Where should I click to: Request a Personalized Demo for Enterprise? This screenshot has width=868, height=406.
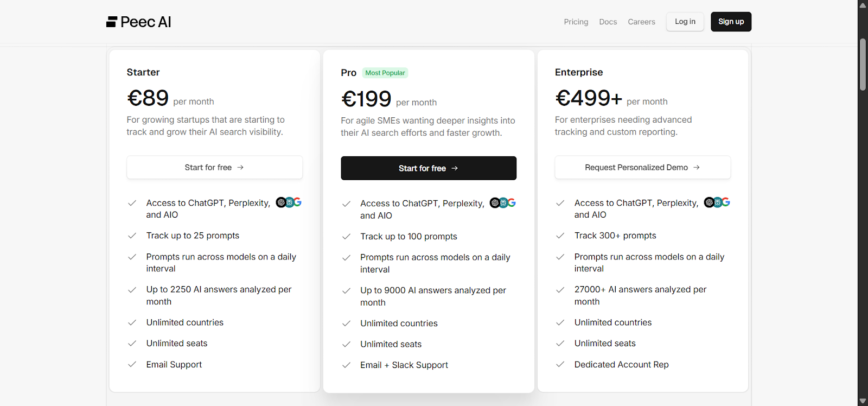[642, 167]
